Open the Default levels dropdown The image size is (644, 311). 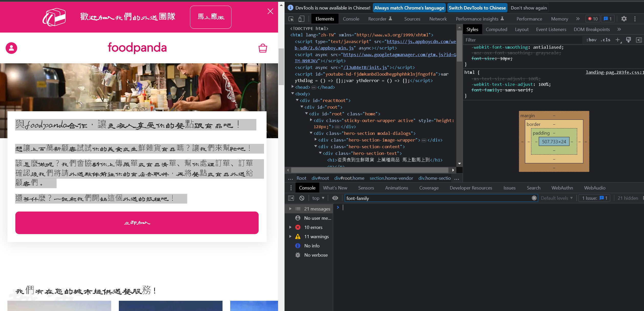point(557,198)
